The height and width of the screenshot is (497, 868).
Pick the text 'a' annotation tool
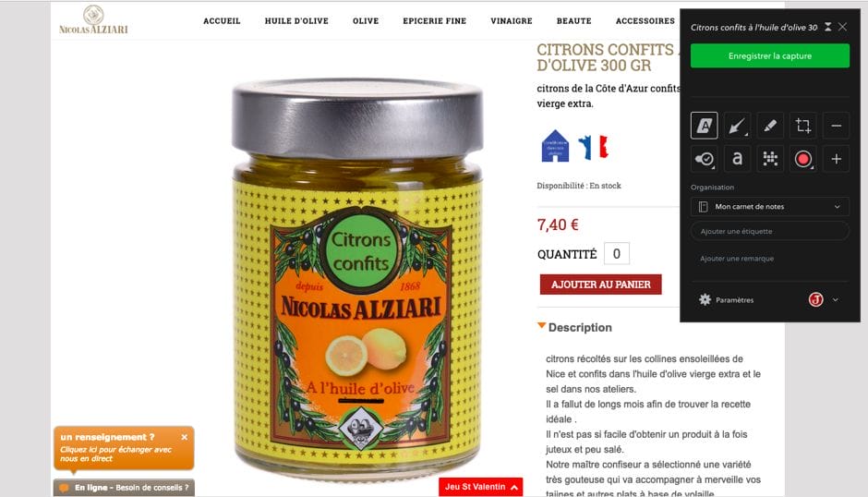(x=737, y=159)
